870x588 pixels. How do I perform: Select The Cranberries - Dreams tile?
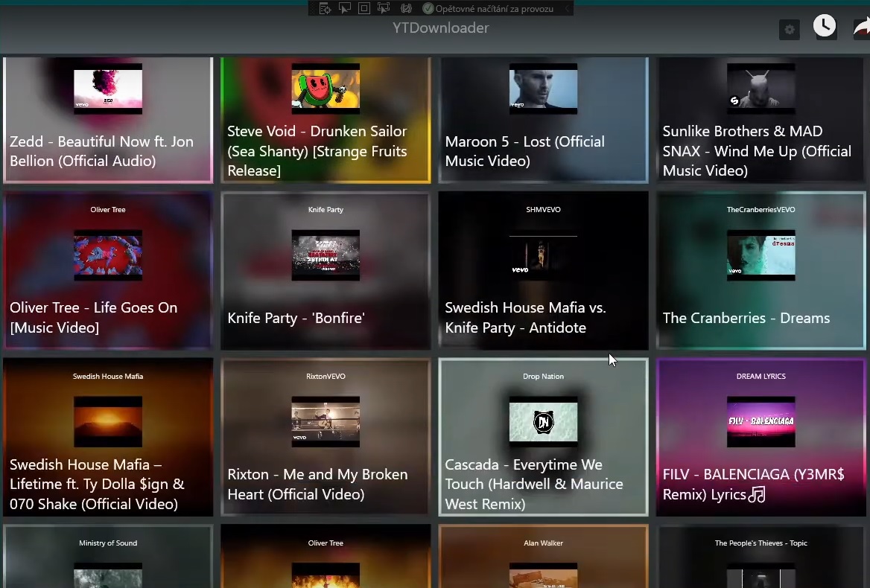click(761, 271)
